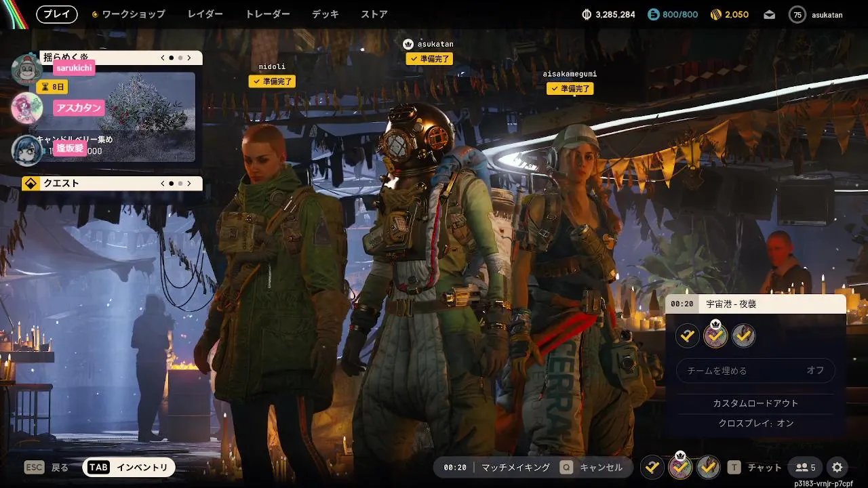Open the asukatan profile name
This screenshot has width=868, height=488.
827,15
